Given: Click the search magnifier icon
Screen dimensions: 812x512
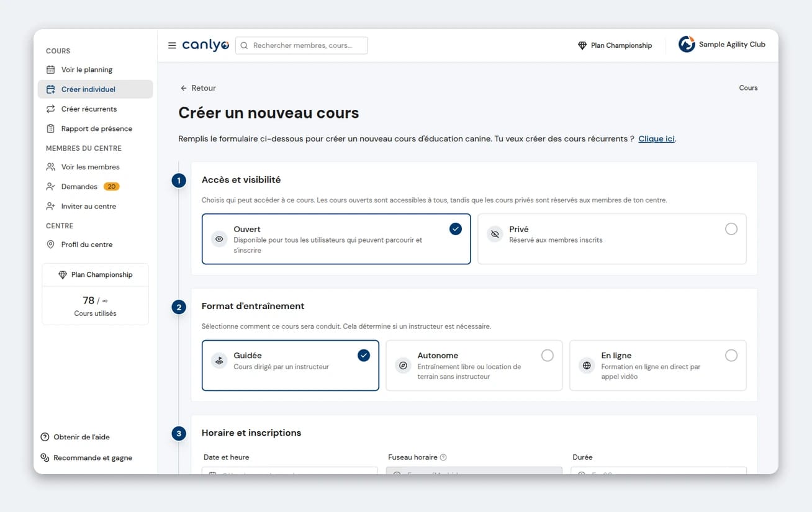Looking at the screenshot, I should (244, 45).
